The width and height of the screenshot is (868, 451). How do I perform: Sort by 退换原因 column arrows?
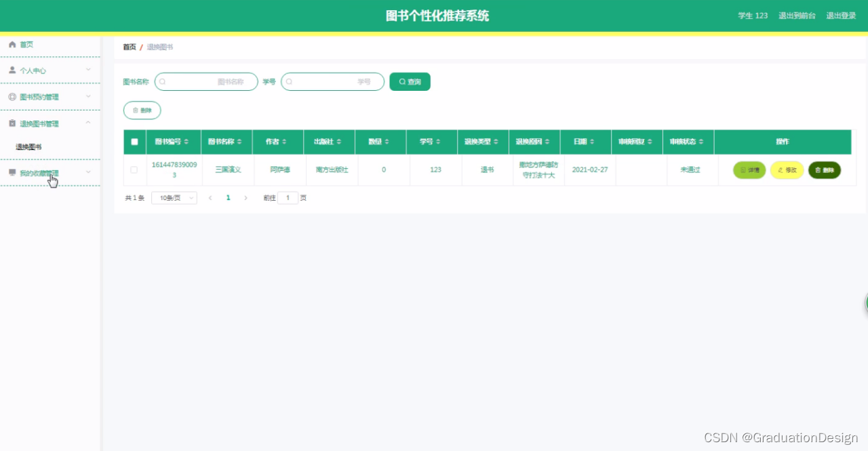548,142
